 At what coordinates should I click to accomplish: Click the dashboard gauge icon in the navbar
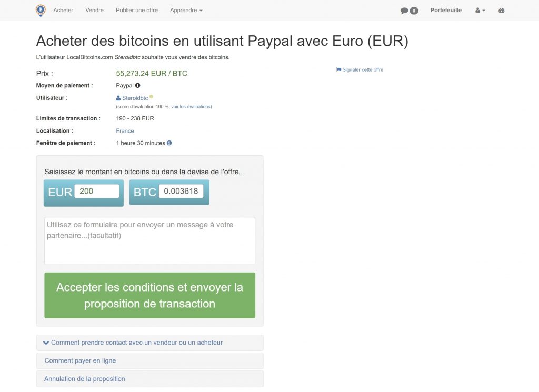tap(501, 10)
